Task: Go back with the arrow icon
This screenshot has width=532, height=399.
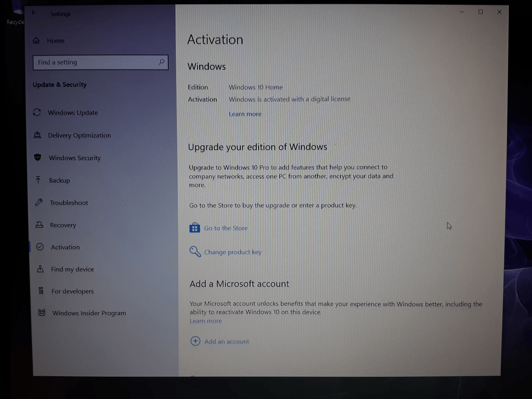Action: point(34,12)
